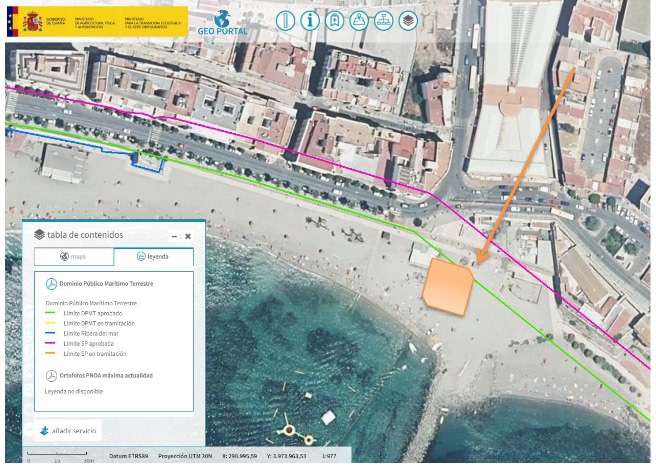Click the 'Límite SP en tramitación' legend text
656x467 pixels.
(x=95, y=354)
